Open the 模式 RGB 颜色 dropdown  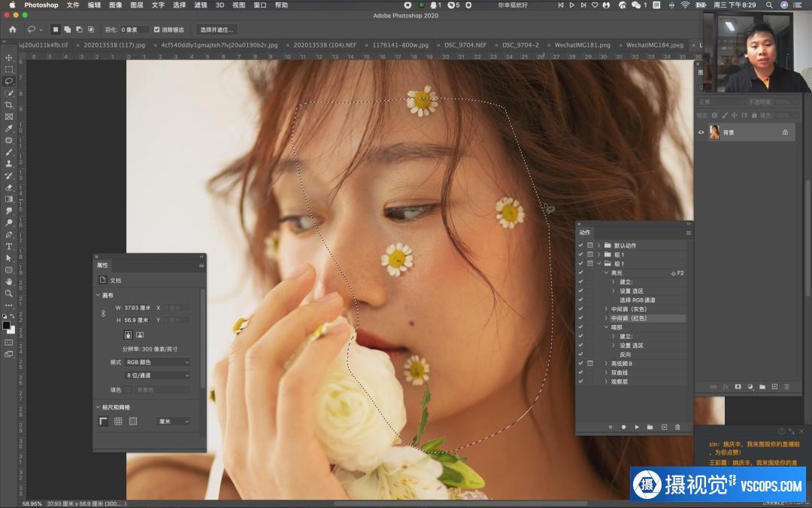coord(157,362)
